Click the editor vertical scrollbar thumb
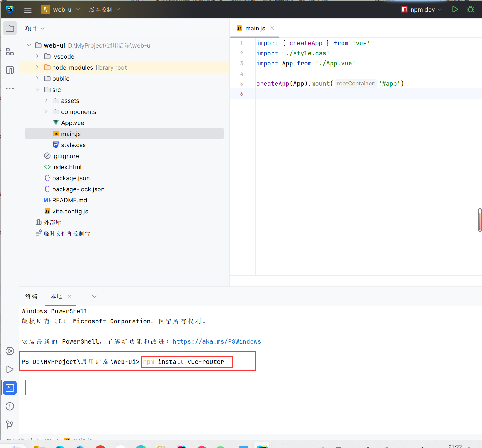482x448 pixels. tap(480, 220)
